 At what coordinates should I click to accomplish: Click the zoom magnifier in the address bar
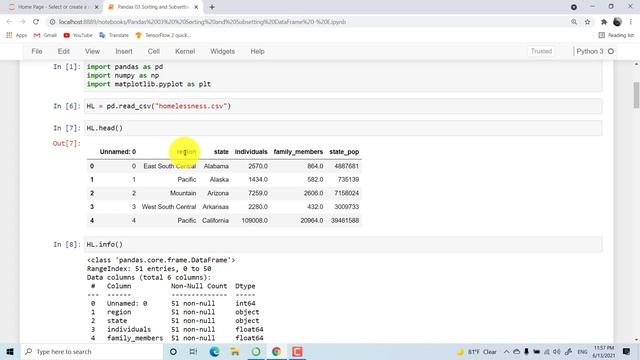click(574, 22)
